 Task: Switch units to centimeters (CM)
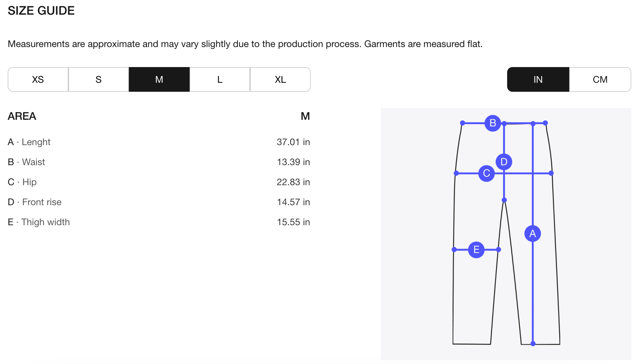pyautogui.click(x=600, y=79)
